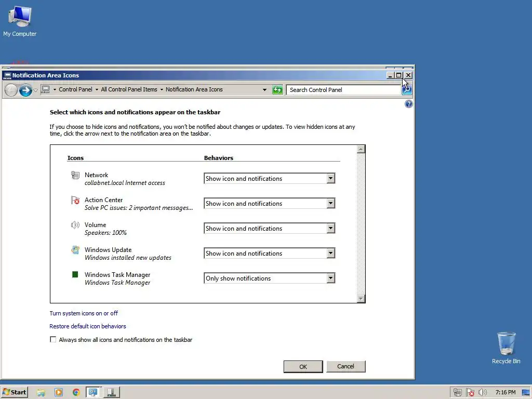Click the list scrollbar down arrow

click(361, 299)
